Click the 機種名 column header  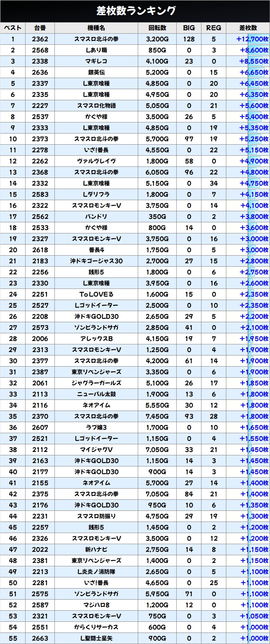96,28
